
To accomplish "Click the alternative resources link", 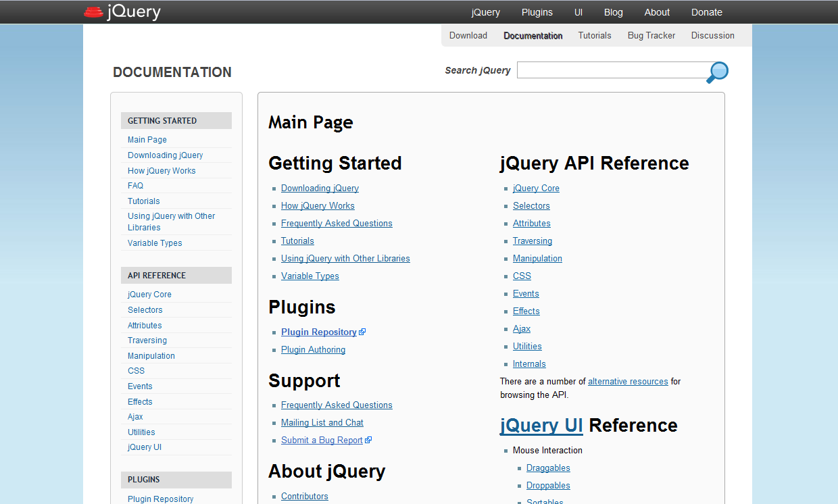I will pos(627,381).
